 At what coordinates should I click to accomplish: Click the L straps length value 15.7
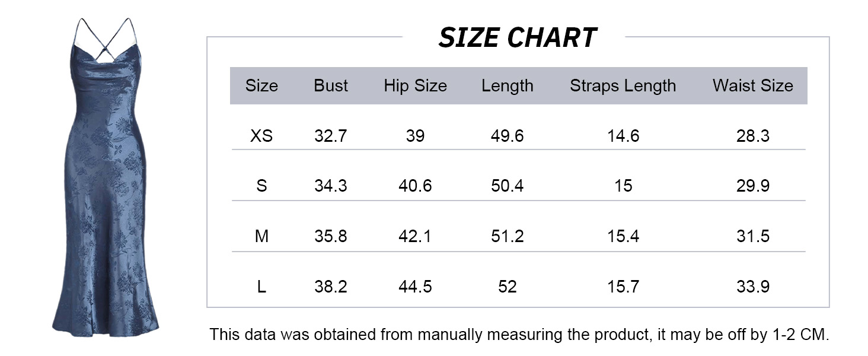[x=623, y=287]
